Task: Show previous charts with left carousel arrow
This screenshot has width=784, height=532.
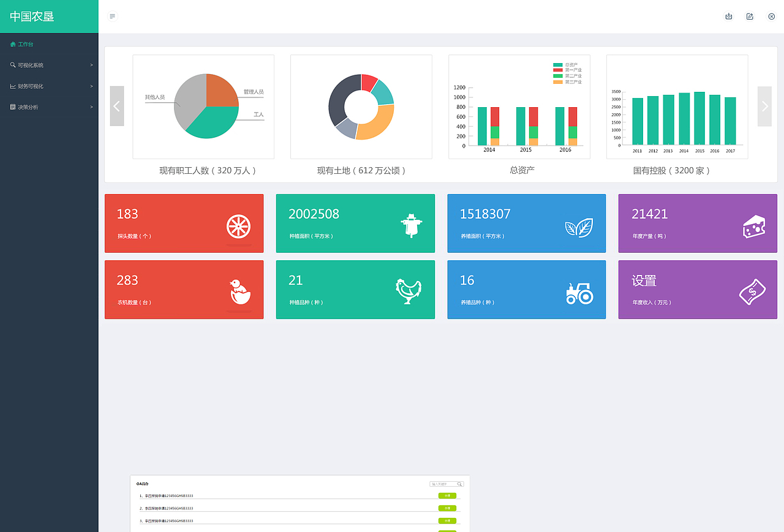Action: pyautogui.click(x=117, y=106)
